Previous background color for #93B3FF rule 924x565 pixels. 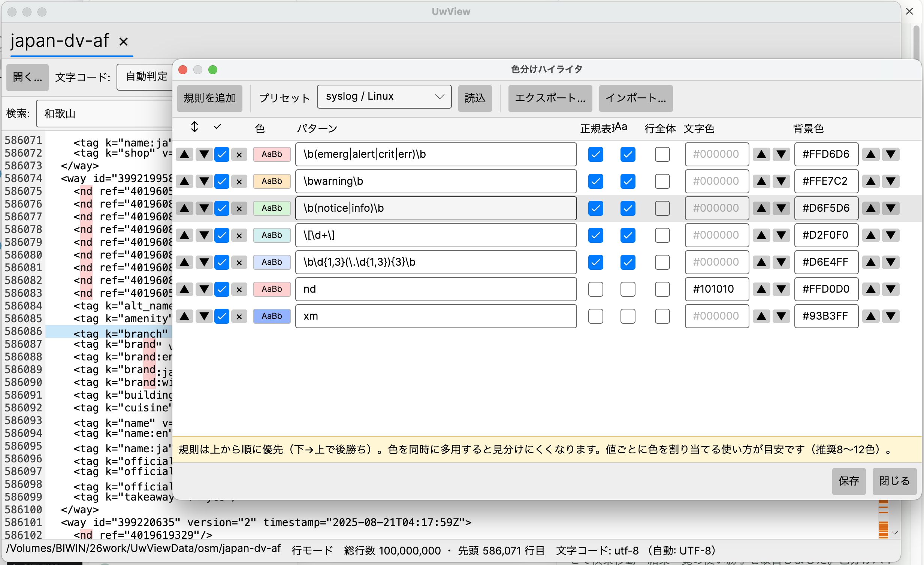(871, 317)
